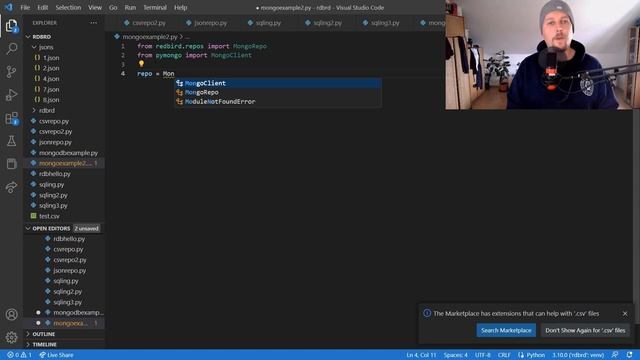The height and width of the screenshot is (360, 640).
Task: Open the Explorer view in activity bar
Action: 11,26
